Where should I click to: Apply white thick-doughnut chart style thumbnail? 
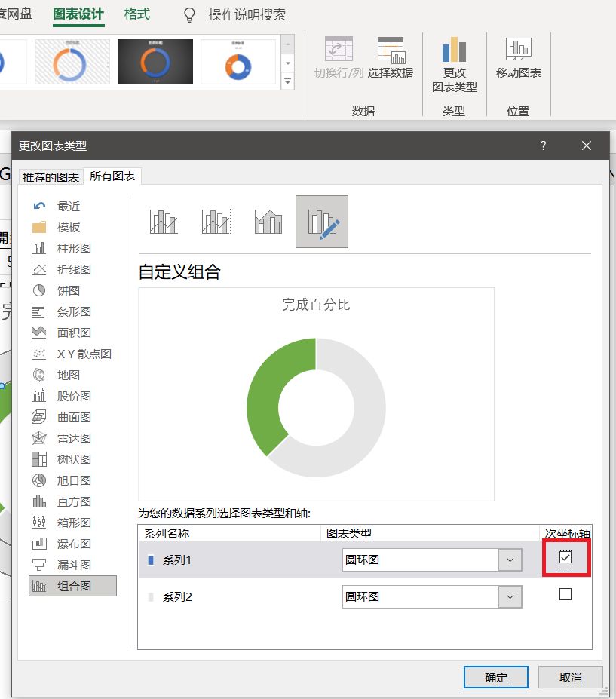pos(238,62)
